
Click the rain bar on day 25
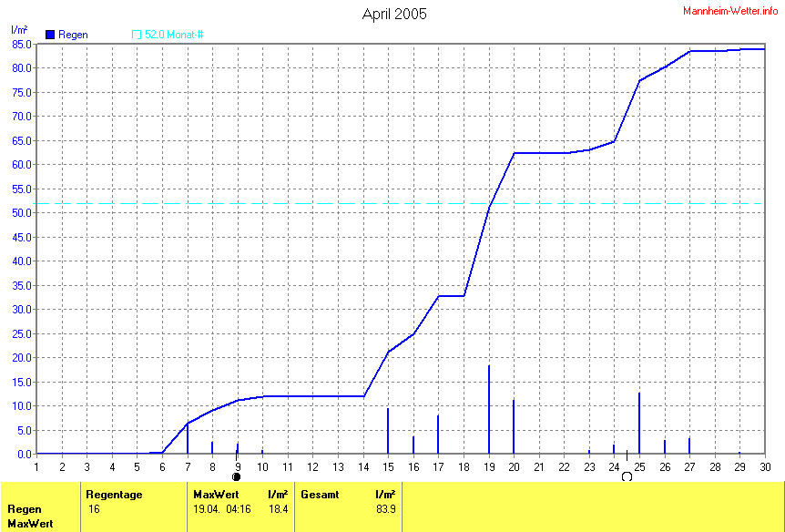click(639, 424)
